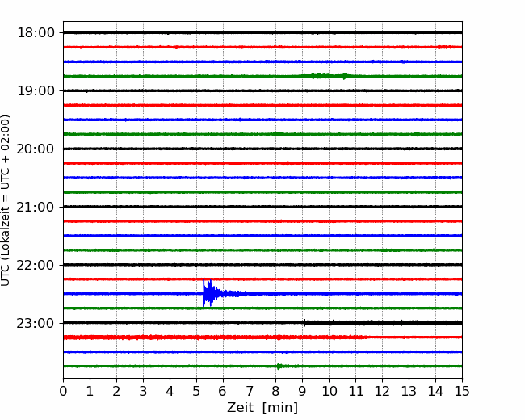
Task: Click the black signal onset in the 23:00 trace
Action: pyautogui.click(x=304, y=323)
